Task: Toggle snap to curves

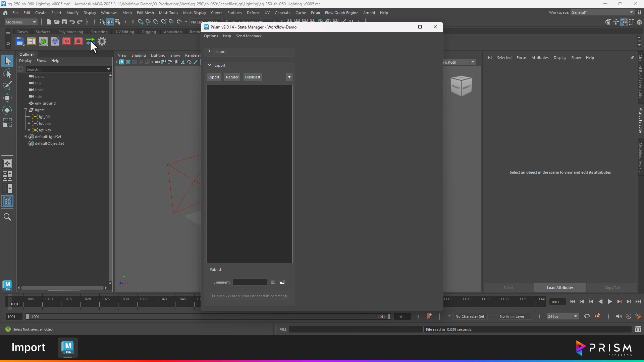Action: 148,22
